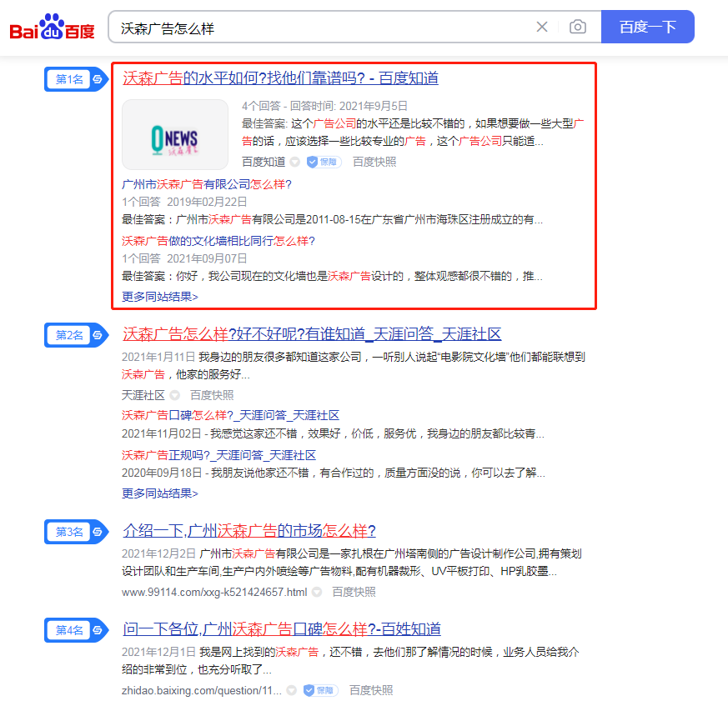
Task: Open camera image search
Action: tap(577, 28)
